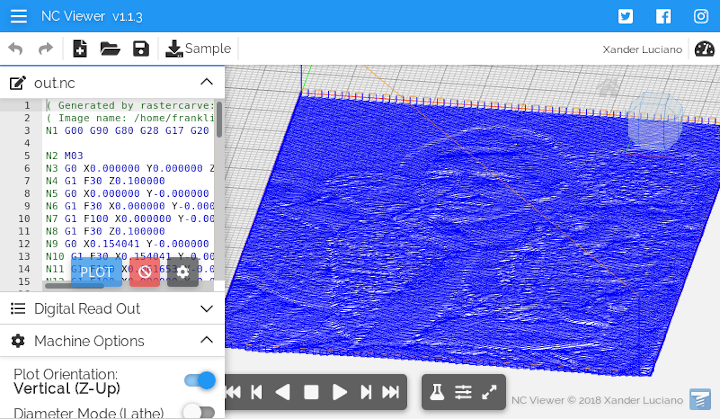Image resolution: width=720 pixels, height=419 pixels.
Task: Collapse the out.nc editor panel
Action: coord(207,82)
